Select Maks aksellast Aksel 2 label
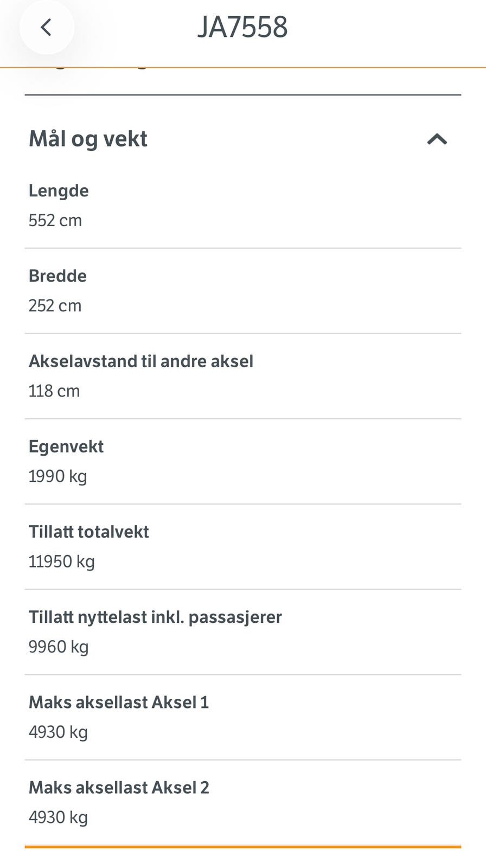The image size is (486, 868). (119, 787)
